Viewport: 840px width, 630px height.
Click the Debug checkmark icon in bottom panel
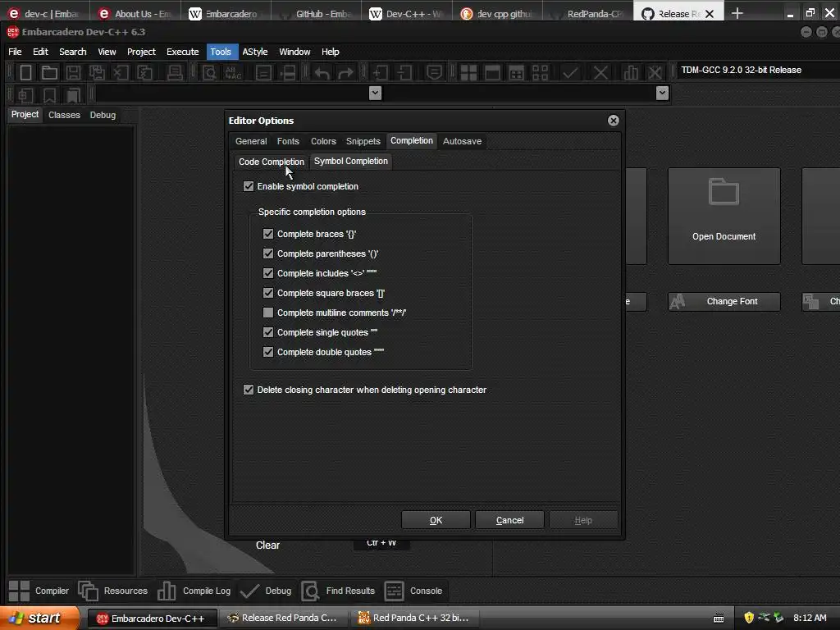tap(249, 591)
